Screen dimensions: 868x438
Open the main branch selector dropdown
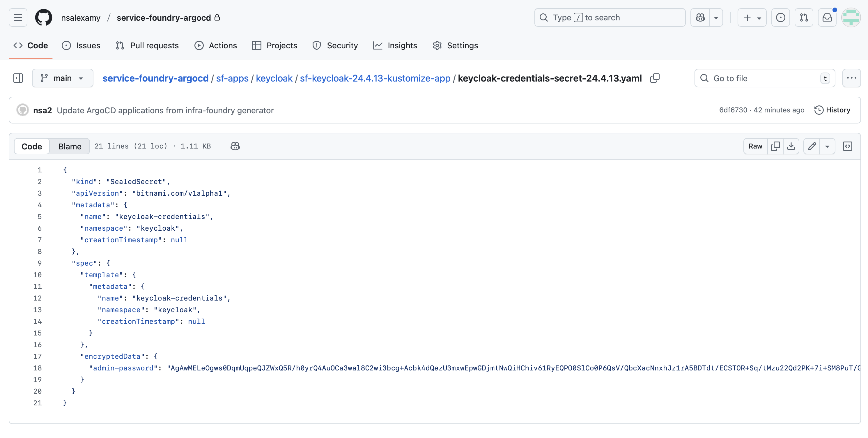(x=63, y=78)
